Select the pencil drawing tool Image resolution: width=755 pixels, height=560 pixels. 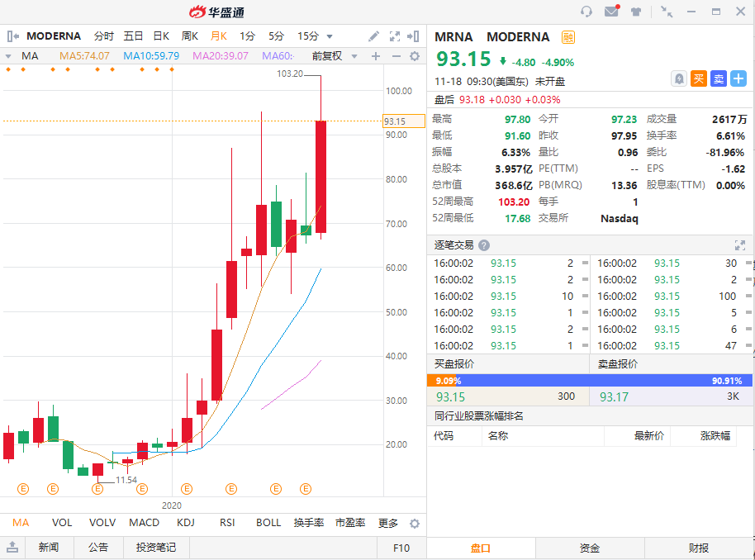pyautogui.click(x=374, y=36)
